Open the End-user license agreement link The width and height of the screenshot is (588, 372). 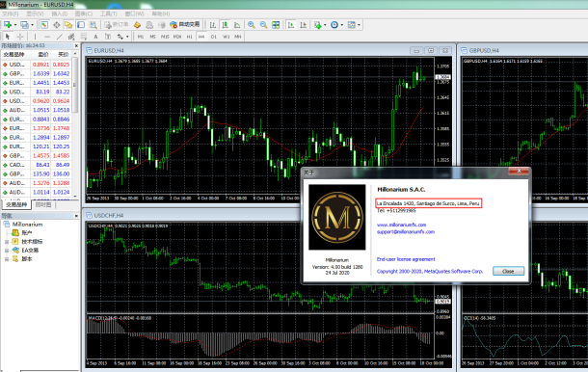406,259
